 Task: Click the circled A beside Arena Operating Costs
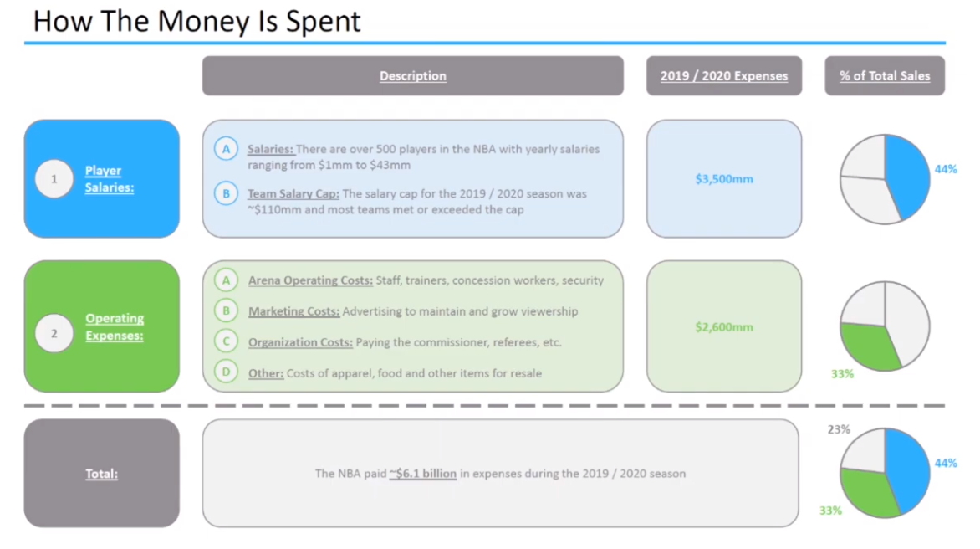click(227, 280)
